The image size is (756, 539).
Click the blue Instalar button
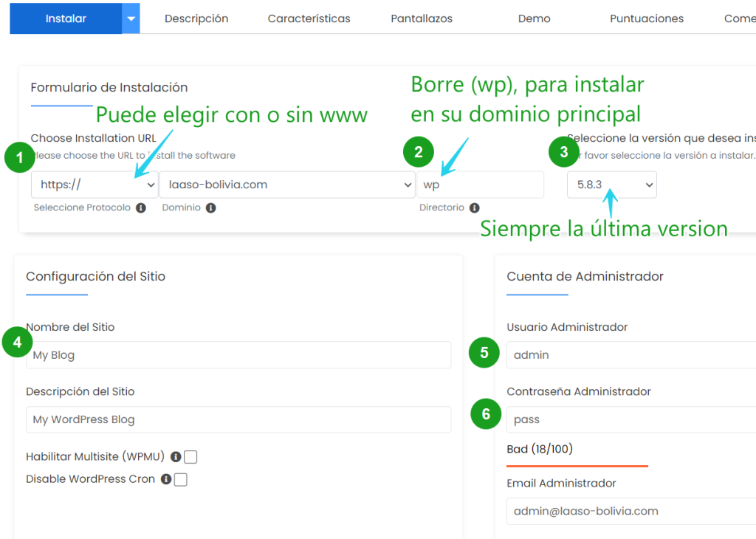[x=66, y=18]
